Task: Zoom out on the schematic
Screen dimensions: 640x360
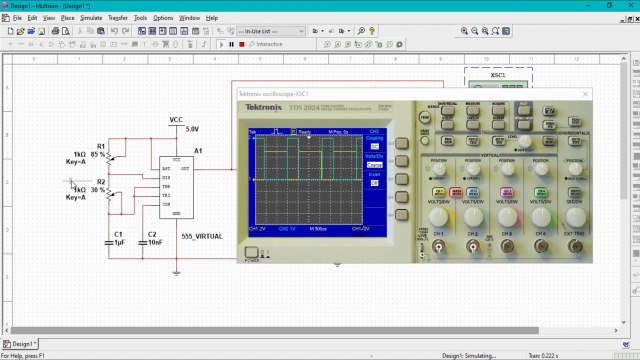Action: click(x=475, y=31)
